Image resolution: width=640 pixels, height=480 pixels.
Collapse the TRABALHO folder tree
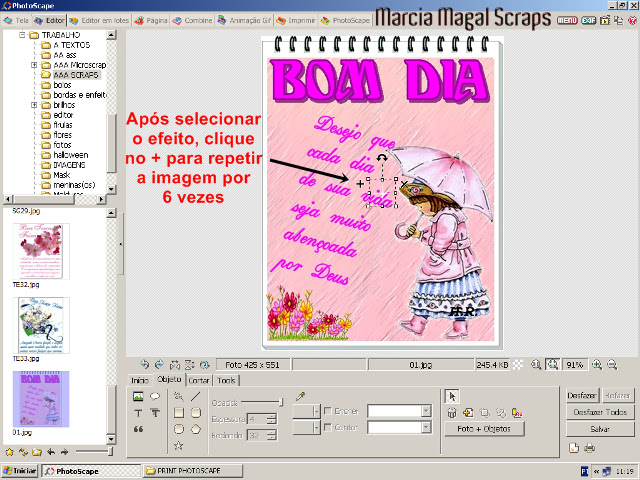tap(22, 35)
